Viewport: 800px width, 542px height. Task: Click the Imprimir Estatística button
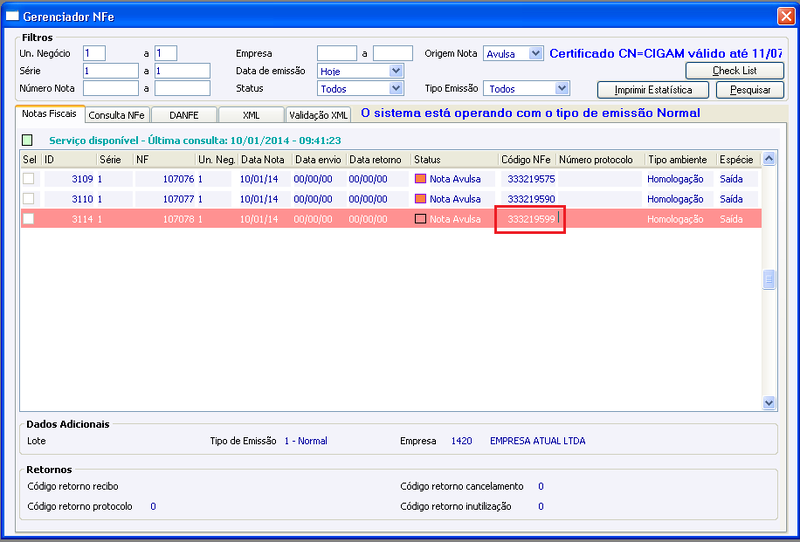click(x=653, y=90)
